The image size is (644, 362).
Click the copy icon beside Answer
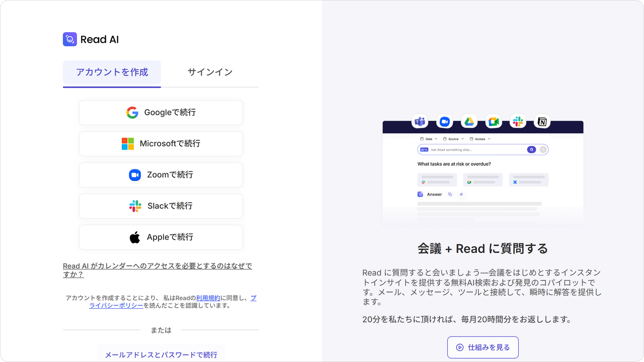click(450, 195)
